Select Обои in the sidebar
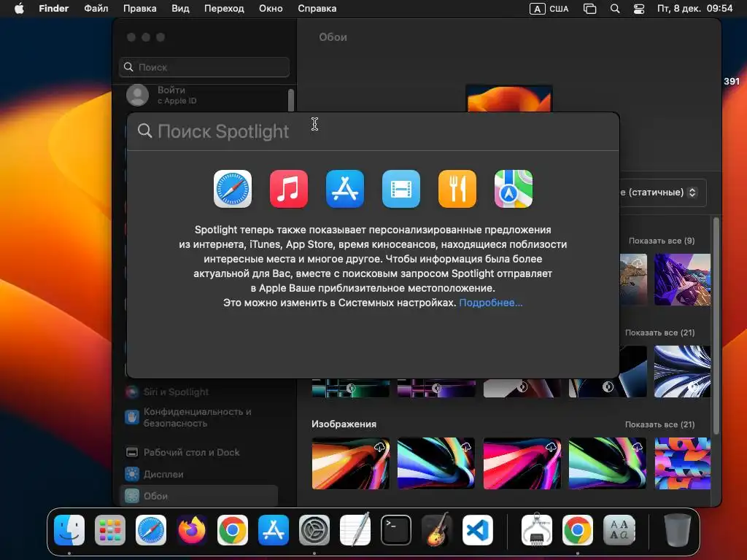 pos(200,496)
